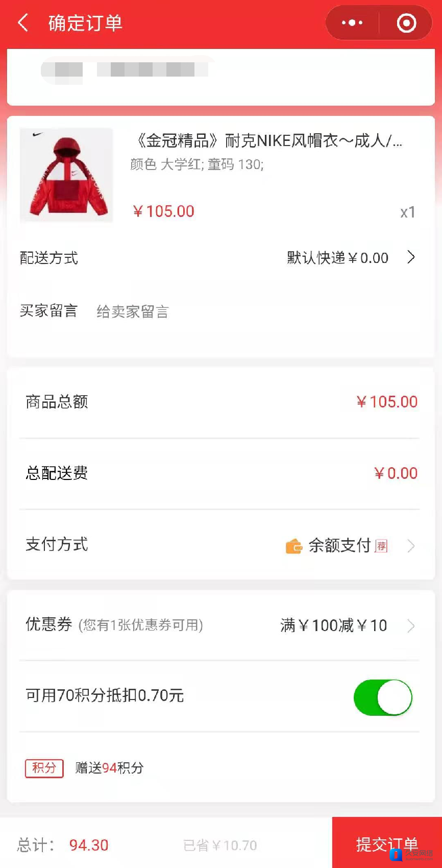
Task: Open the three-dot more menu
Action: [x=352, y=23]
